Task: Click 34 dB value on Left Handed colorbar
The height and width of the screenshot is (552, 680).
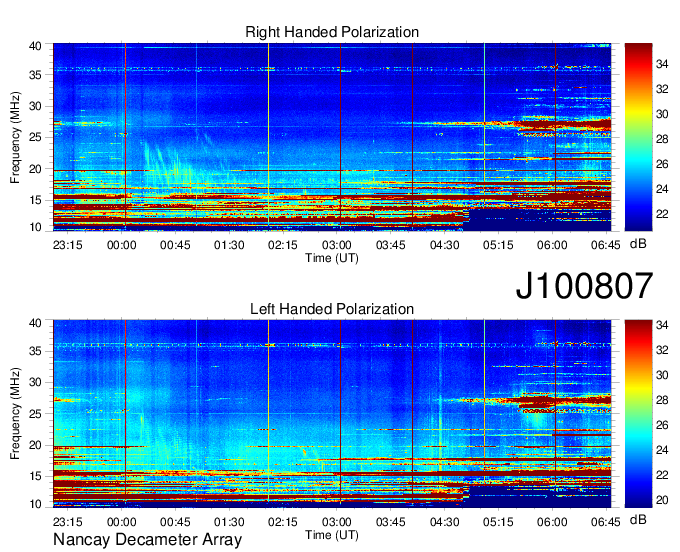Action: 662,325
